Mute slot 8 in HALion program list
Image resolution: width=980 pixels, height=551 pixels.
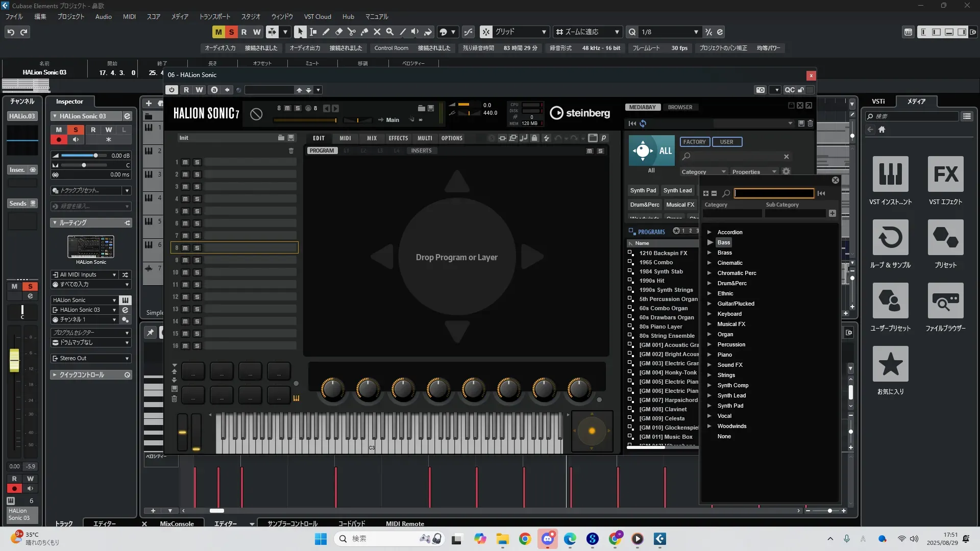[185, 248]
